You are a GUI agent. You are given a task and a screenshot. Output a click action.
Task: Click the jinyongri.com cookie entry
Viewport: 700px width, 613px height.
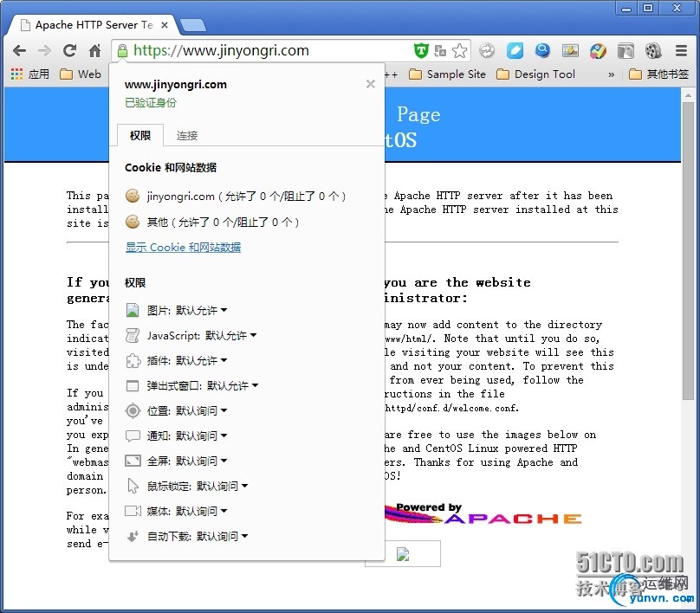tap(236, 196)
